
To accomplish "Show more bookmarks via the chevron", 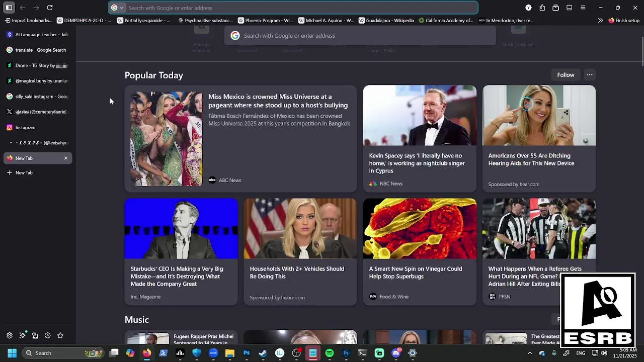I will click(x=600, y=21).
